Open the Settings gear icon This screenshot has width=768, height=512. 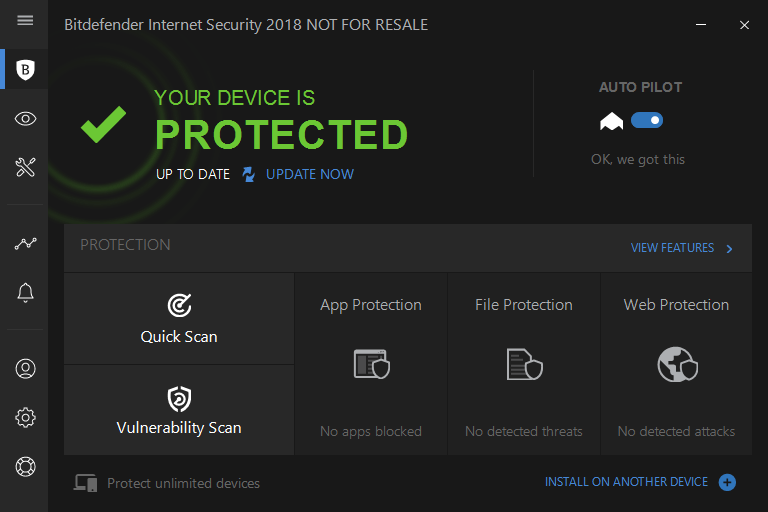(26, 417)
